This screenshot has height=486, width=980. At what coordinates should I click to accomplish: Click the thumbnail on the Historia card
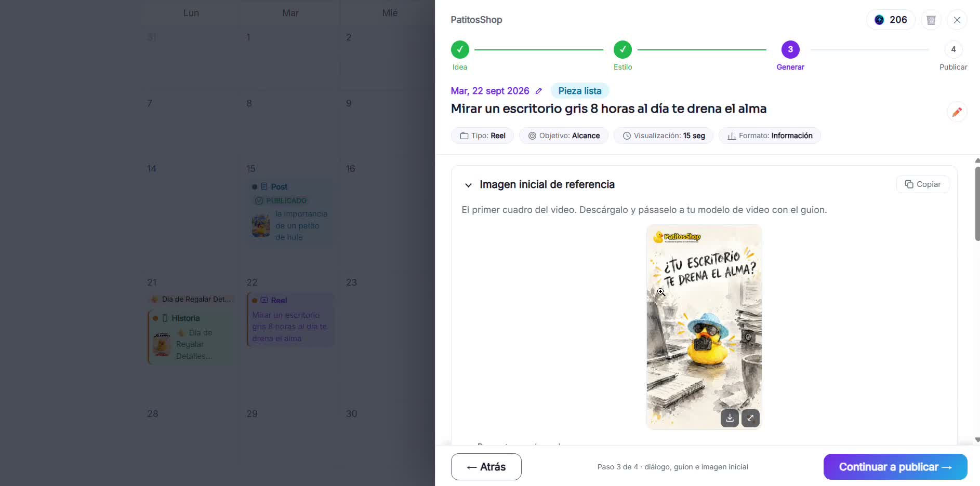pos(162,344)
